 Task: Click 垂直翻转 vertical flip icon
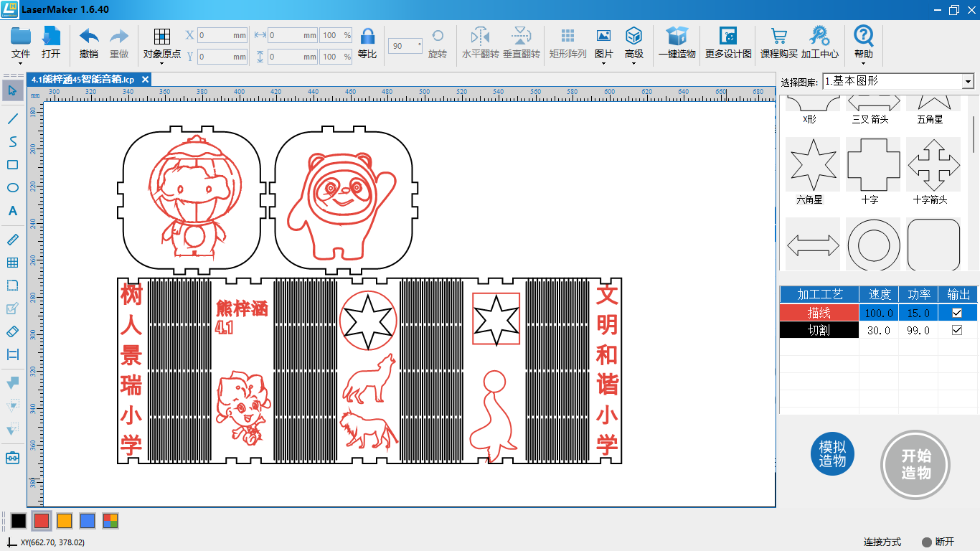coord(522,36)
